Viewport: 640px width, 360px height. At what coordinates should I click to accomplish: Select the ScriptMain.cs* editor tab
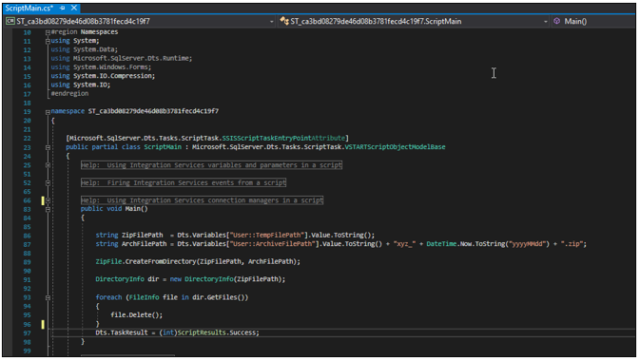coord(29,8)
